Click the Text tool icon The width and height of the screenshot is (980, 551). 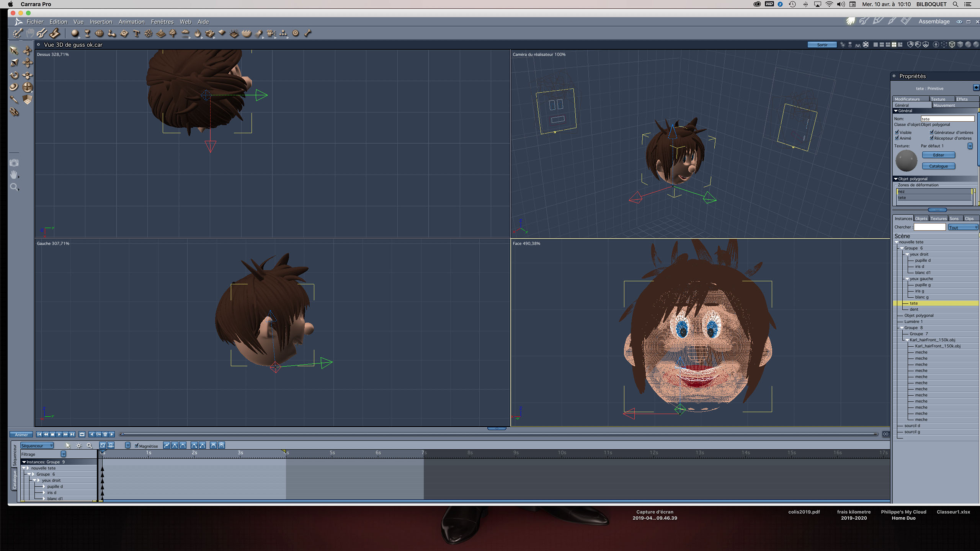coord(136,33)
